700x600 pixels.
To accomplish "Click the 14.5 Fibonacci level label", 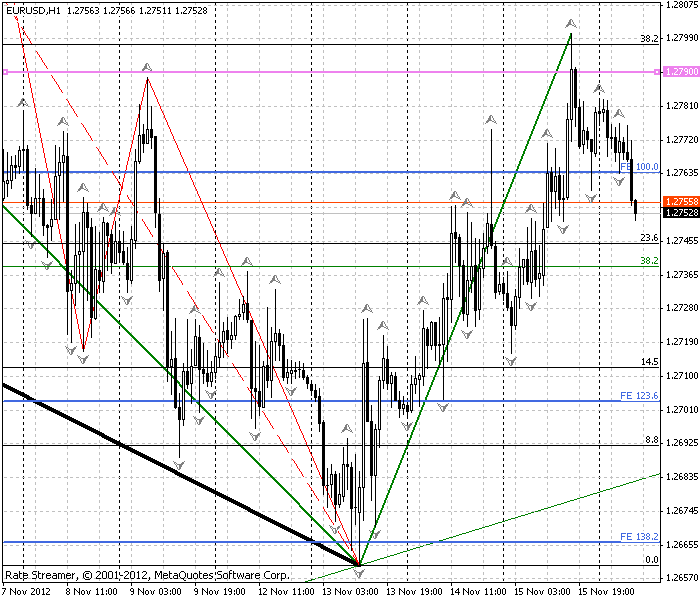I will 650,362.
